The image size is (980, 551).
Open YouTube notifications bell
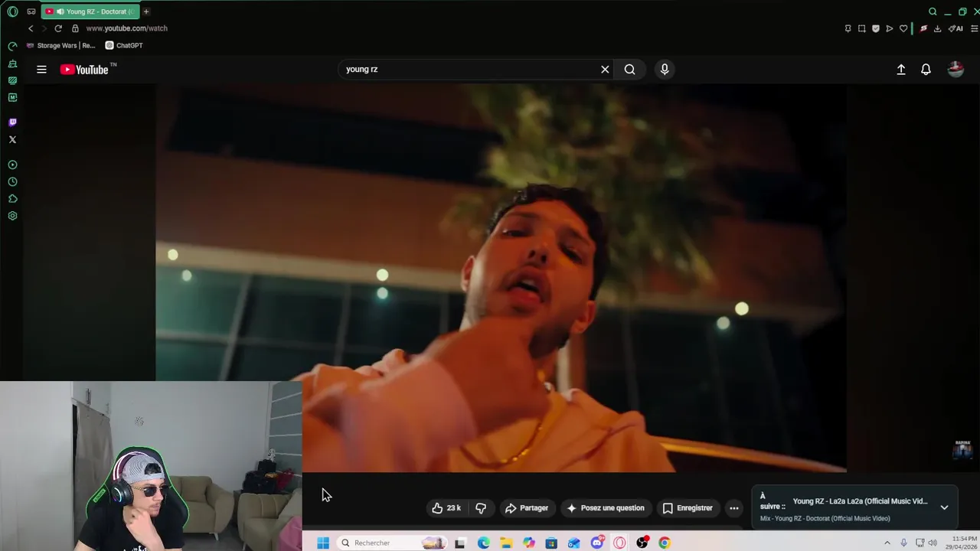926,69
